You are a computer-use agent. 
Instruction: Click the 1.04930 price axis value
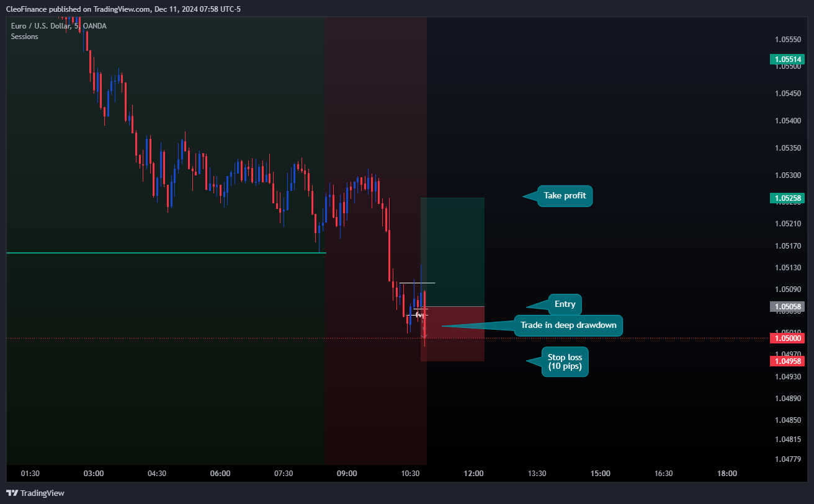(x=787, y=376)
